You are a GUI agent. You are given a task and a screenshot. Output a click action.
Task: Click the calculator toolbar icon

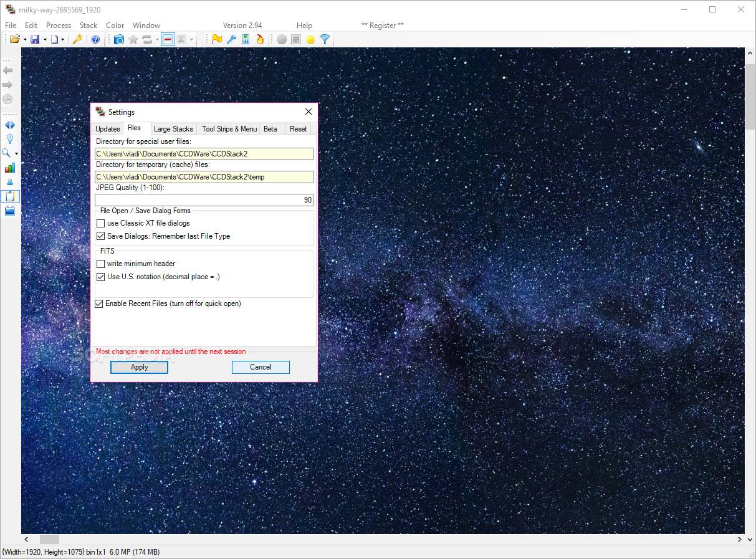coord(246,39)
